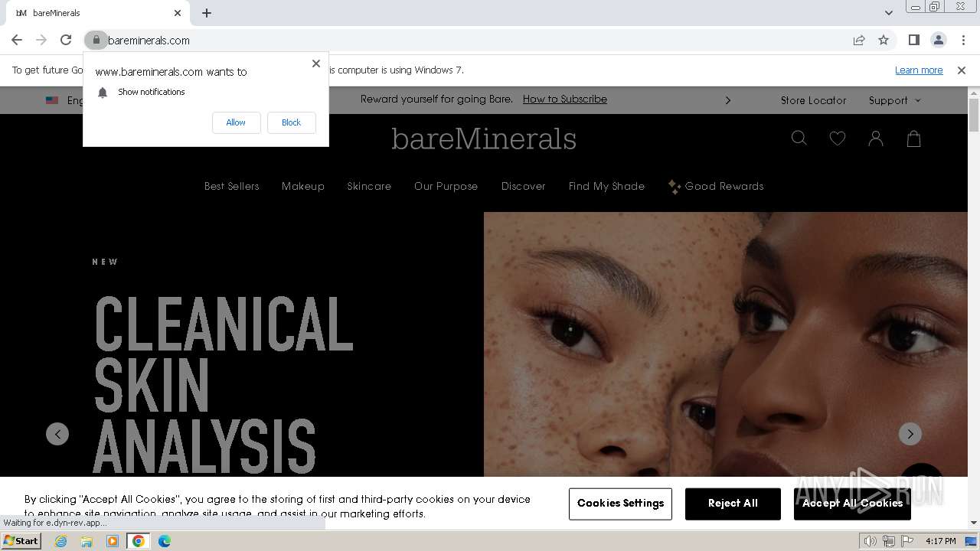The image size is (980, 551).
Task: Open the Discover menu
Action: coord(524,186)
